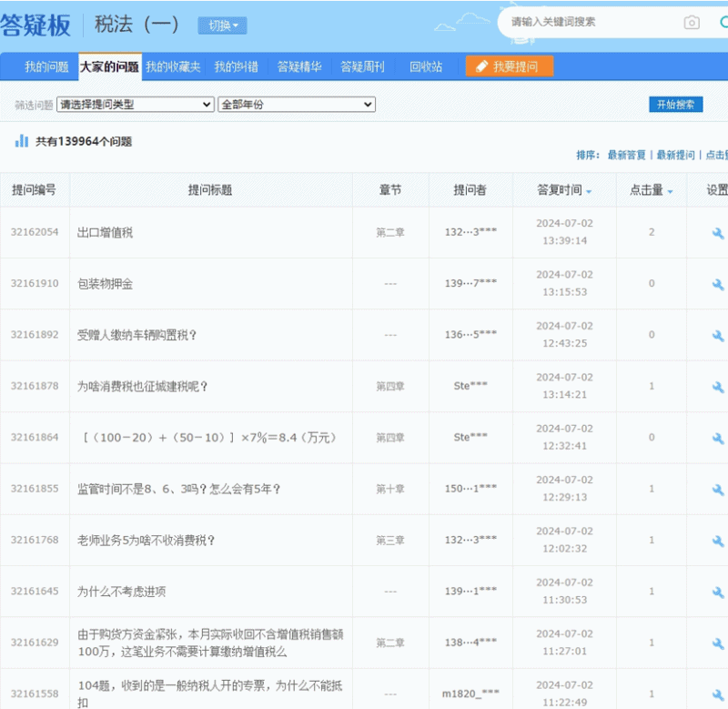Click the 切换 button next to 税法(一)
The image size is (728, 709).
[x=222, y=25]
